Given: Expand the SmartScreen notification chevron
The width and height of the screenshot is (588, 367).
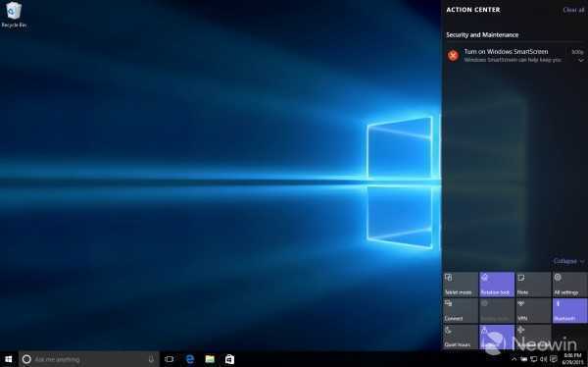Looking at the screenshot, I should point(581,60).
